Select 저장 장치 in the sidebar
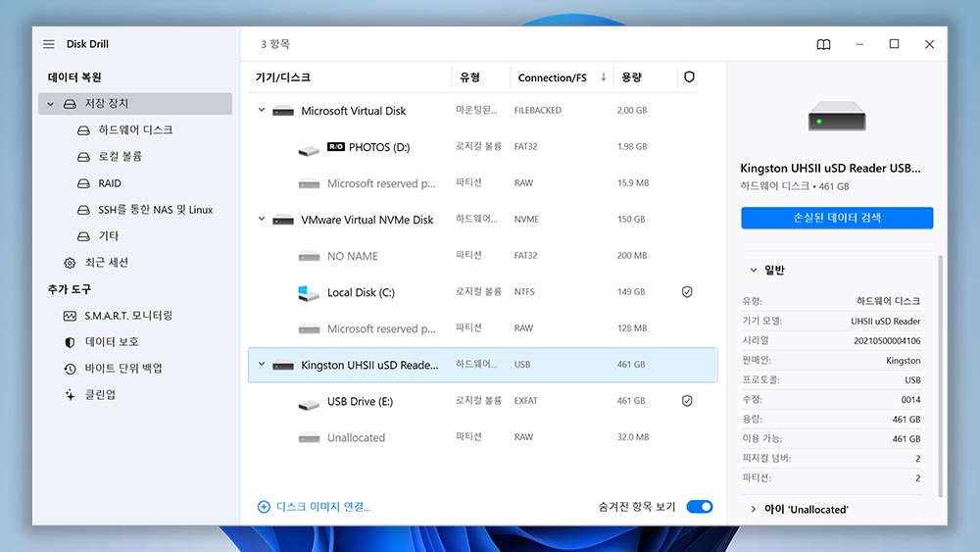 (135, 104)
